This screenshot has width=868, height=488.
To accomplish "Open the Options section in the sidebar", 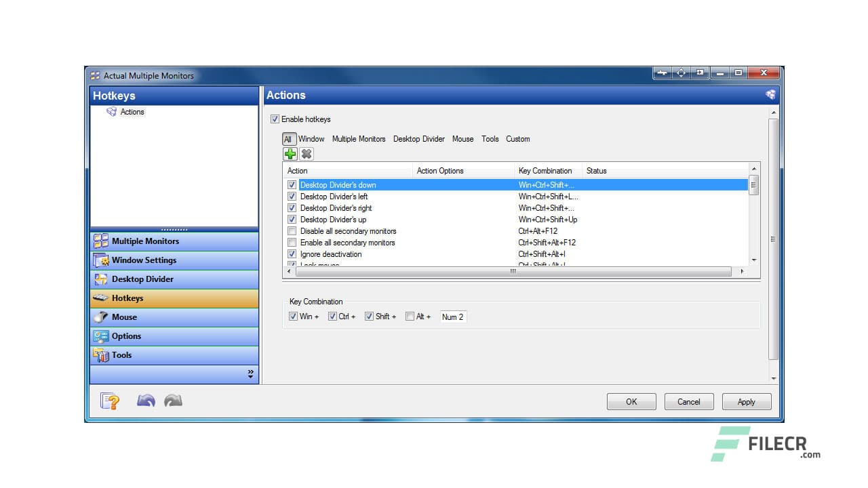I will coord(174,336).
